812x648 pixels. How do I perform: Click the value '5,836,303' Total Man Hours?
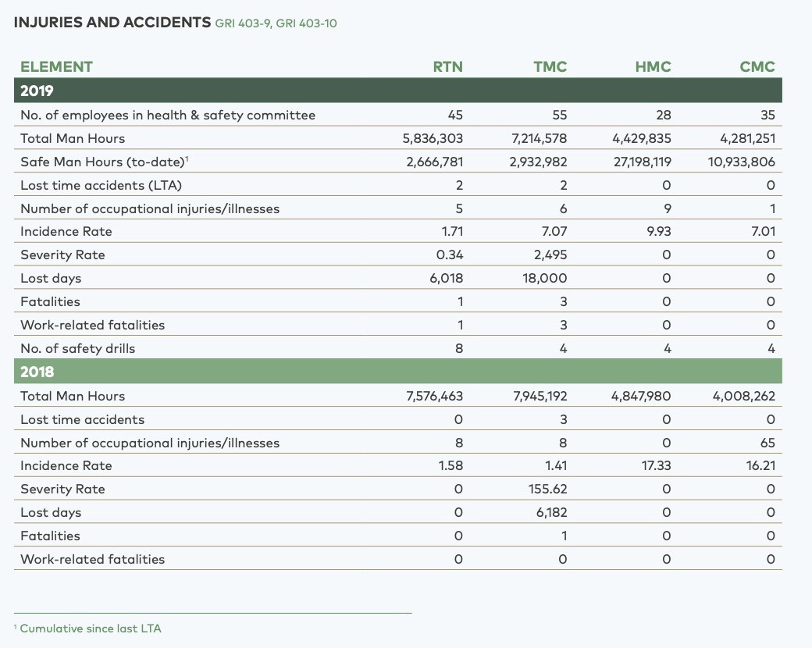point(433,138)
